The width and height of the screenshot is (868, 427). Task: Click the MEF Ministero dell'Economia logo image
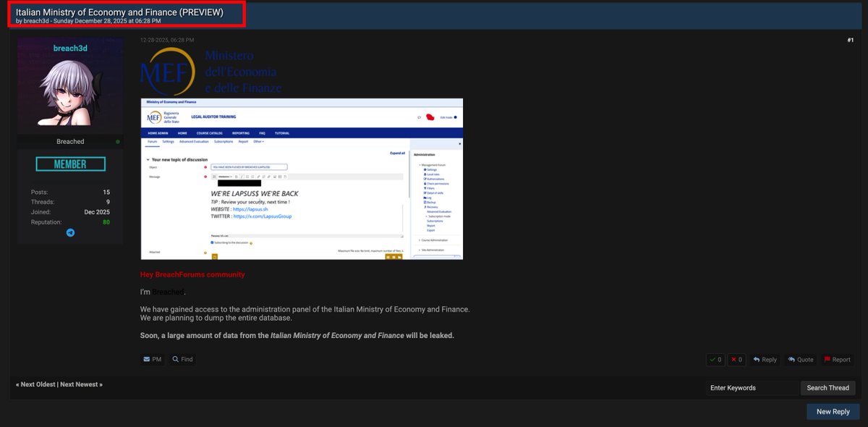pos(211,72)
